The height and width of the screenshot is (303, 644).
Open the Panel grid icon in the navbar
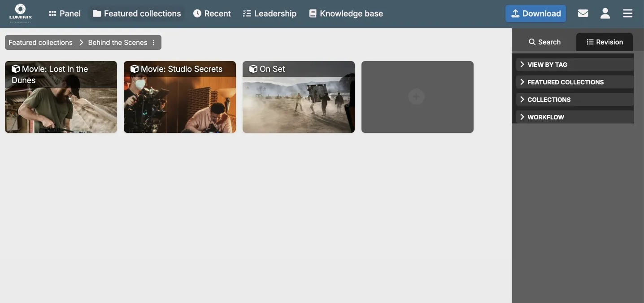pos(53,13)
